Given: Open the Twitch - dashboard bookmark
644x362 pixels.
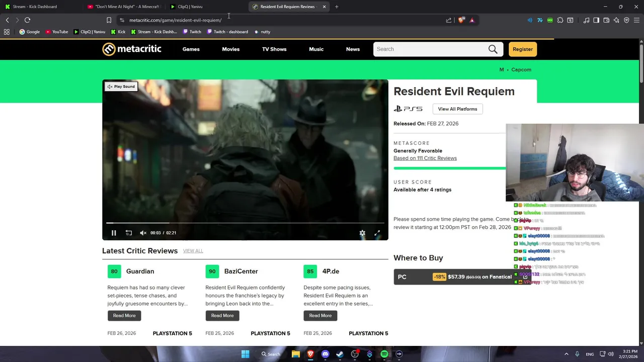Looking at the screenshot, I should click(x=227, y=32).
